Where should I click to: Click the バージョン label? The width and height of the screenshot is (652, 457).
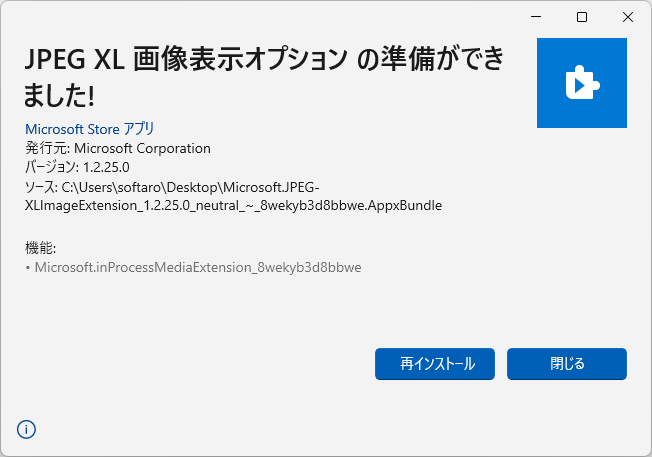click(x=52, y=167)
